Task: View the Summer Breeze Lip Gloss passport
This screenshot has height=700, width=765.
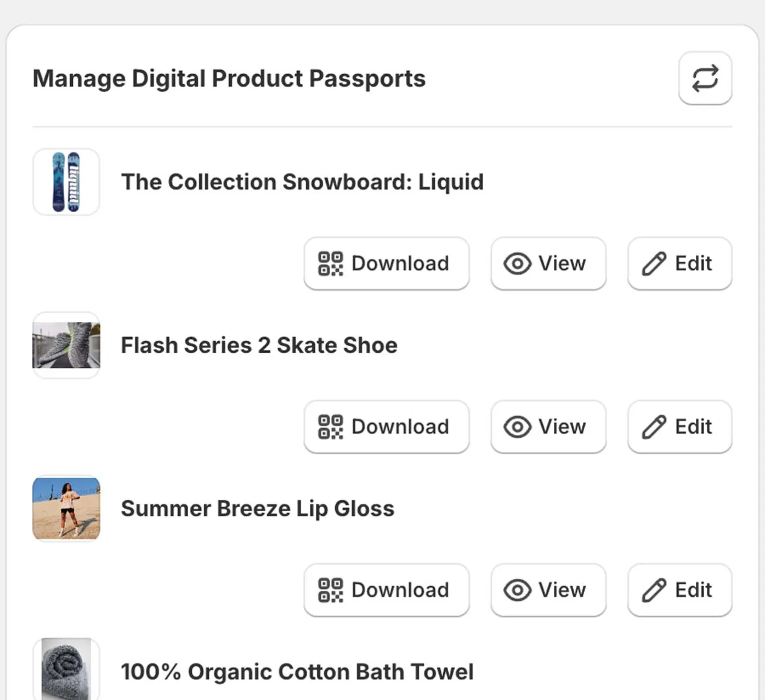Action: click(x=548, y=589)
